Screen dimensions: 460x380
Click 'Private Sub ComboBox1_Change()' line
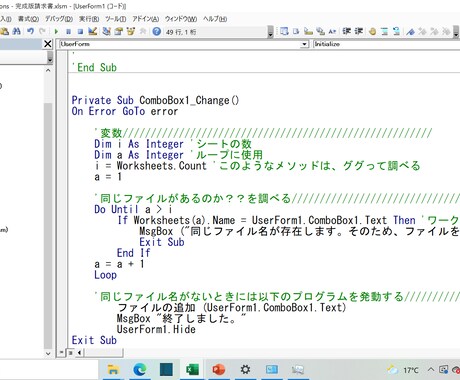pos(155,100)
